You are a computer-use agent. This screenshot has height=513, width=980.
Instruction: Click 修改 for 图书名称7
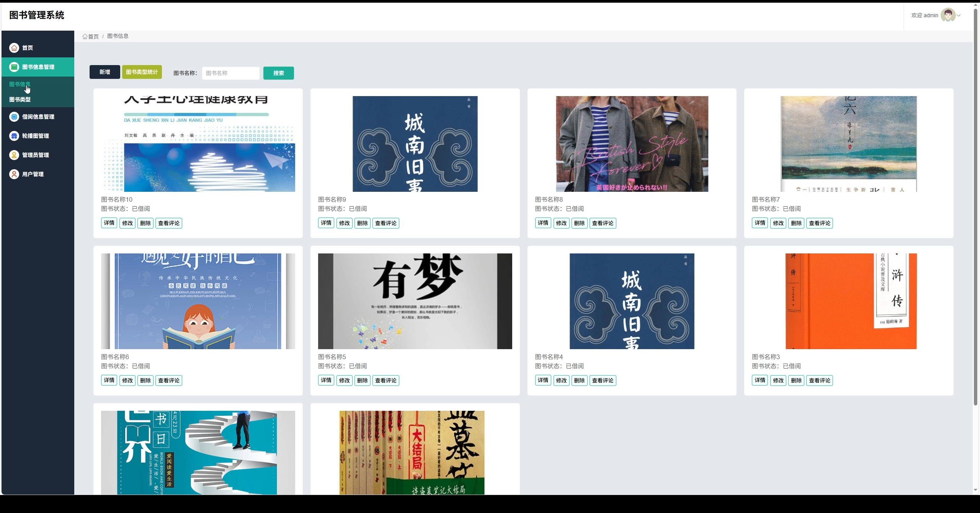(778, 223)
